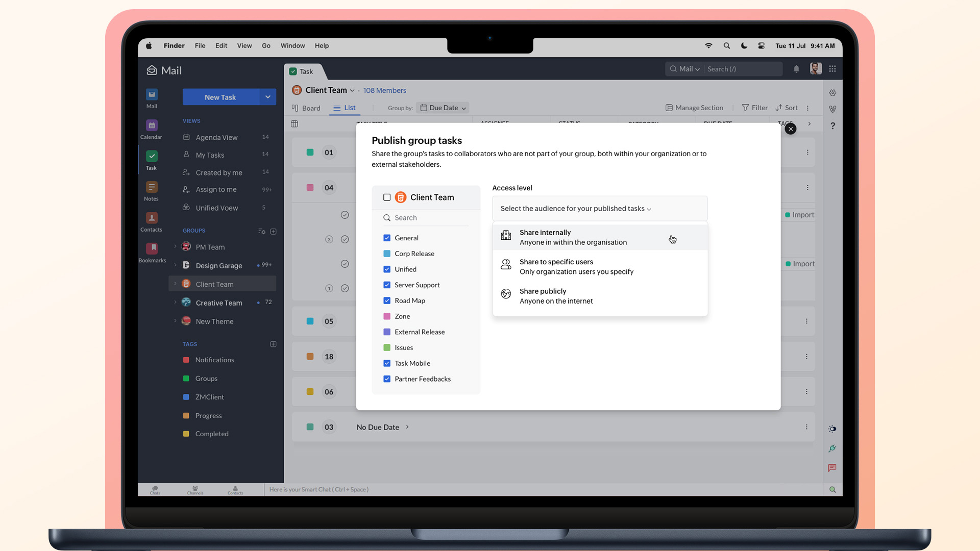Click the New Task button

point(220,97)
